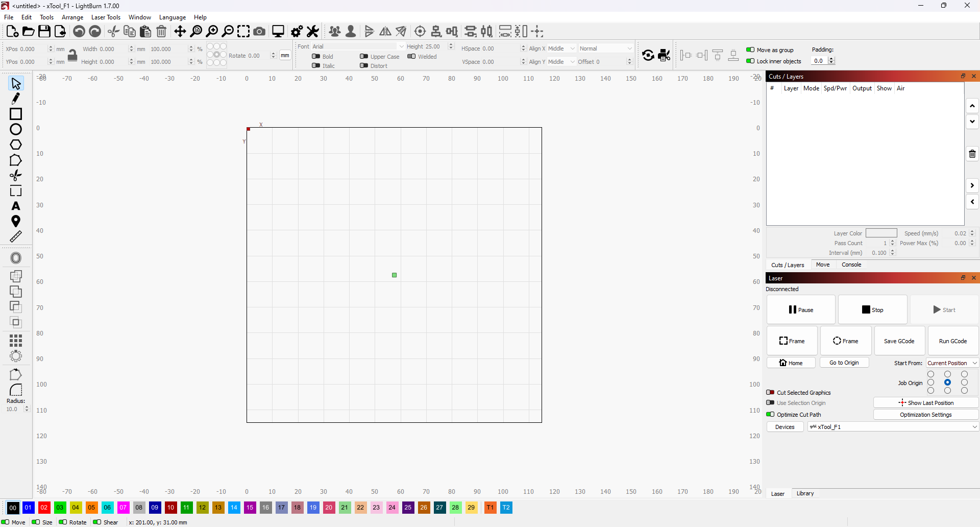The width and height of the screenshot is (980, 527).
Task: Open the Grid Array tool
Action: tap(16, 340)
